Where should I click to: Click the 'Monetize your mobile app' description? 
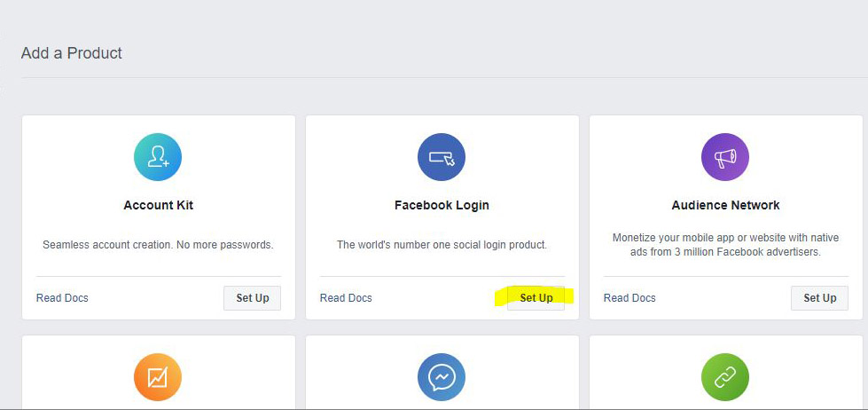coord(726,245)
